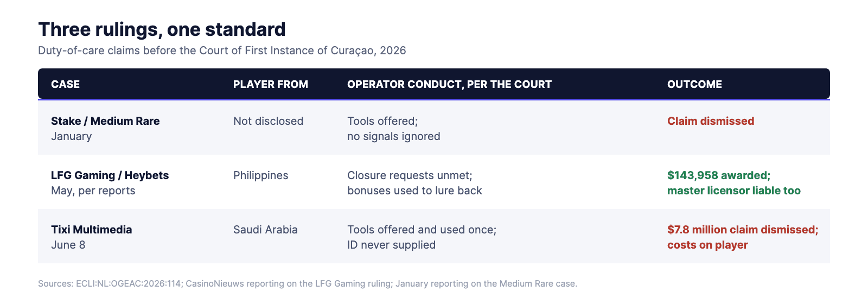Select the Closure requests unmet conduct text

[410, 175]
